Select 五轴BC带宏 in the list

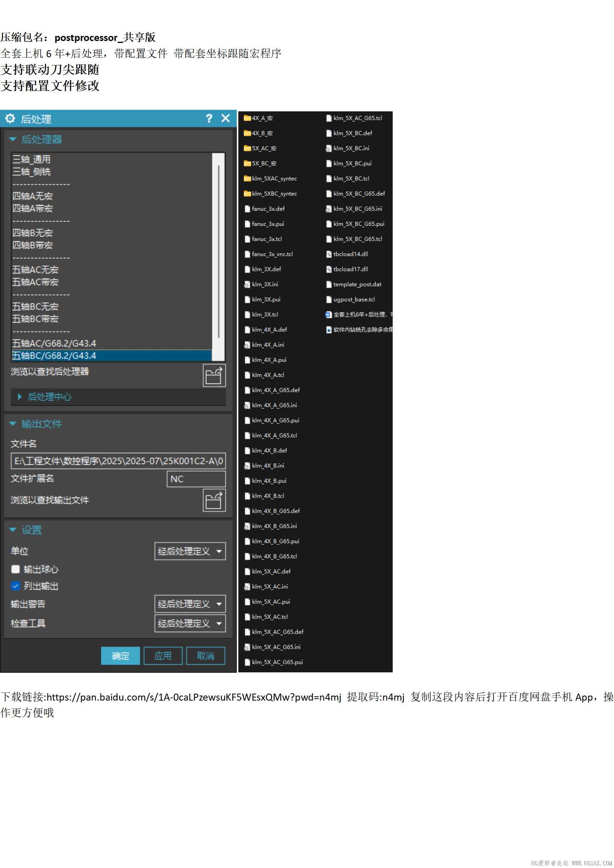point(35,319)
